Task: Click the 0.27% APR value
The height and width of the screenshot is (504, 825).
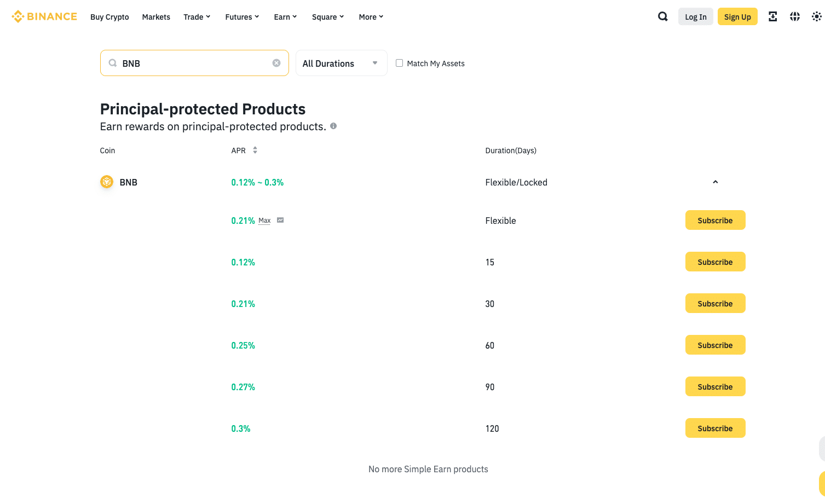Action: pos(243,387)
